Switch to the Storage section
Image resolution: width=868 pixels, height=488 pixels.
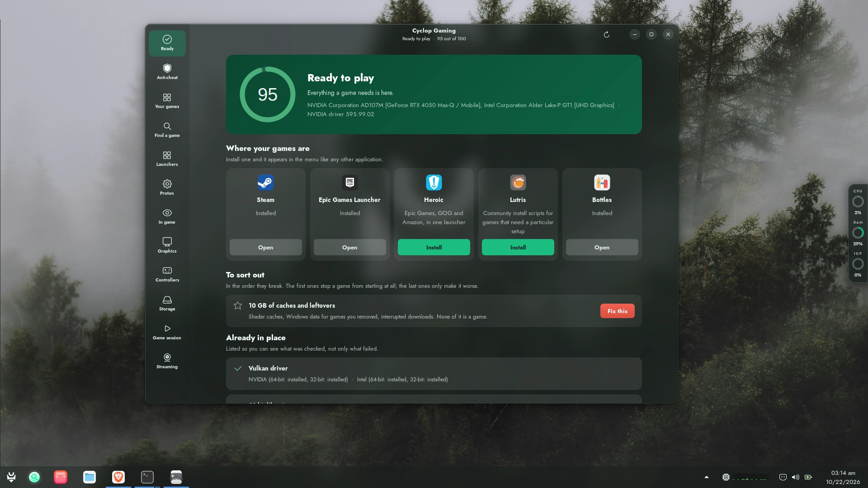coord(167,303)
